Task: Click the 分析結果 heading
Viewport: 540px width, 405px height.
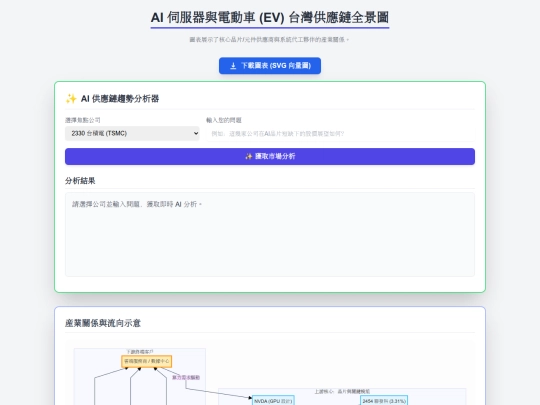Action: [80, 181]
